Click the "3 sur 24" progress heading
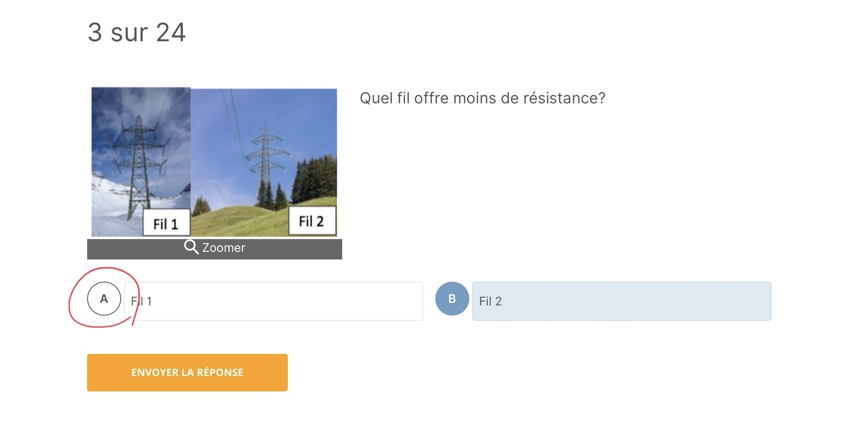The image size is (868, 422). tap(137, 32)
